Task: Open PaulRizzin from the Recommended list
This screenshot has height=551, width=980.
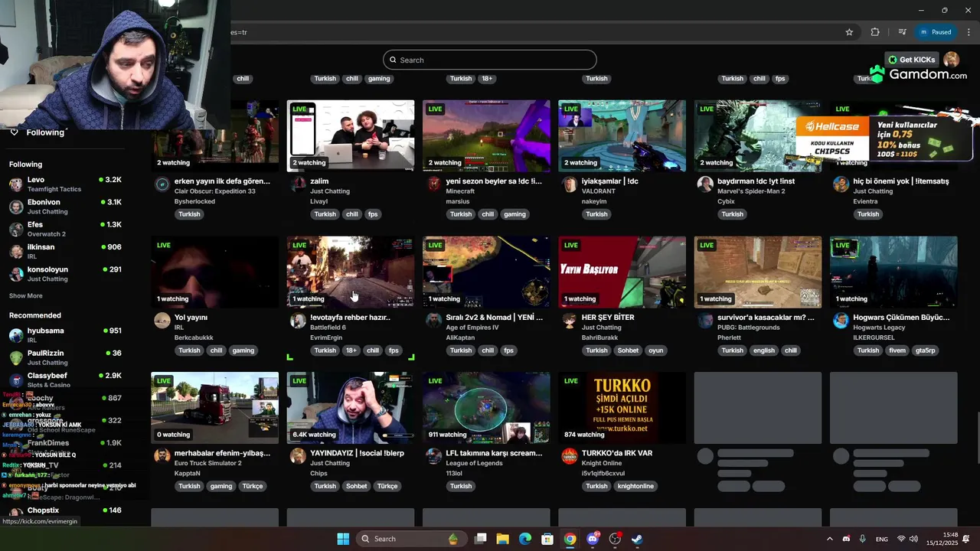Action: pyautogui.click(x=65, y=357)
